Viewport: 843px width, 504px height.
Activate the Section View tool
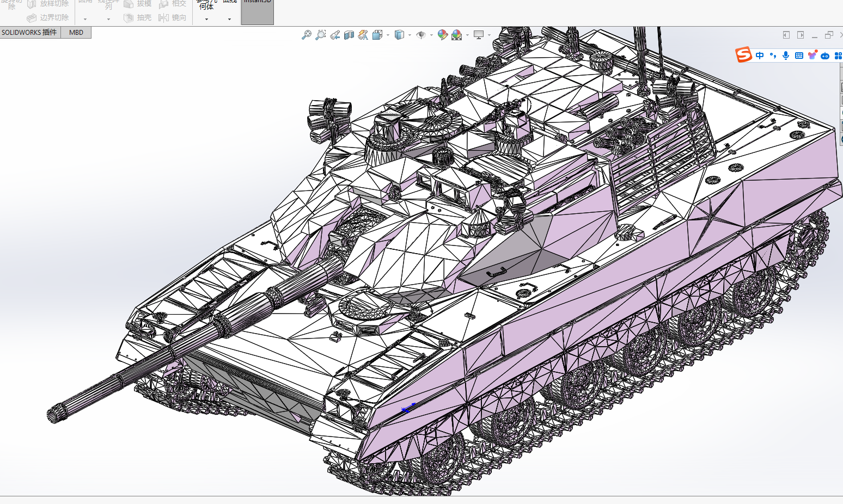pos(349,35)
